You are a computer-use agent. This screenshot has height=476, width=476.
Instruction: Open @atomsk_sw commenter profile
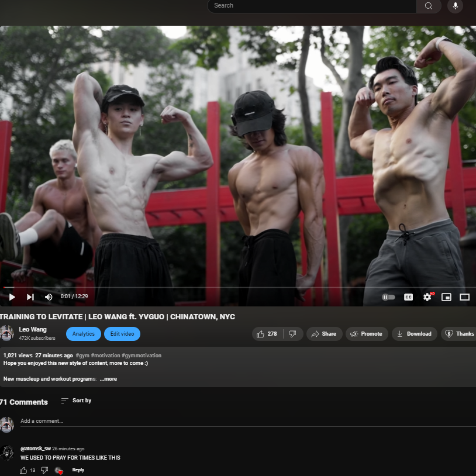pyautogui.click(x=36, y=449)
